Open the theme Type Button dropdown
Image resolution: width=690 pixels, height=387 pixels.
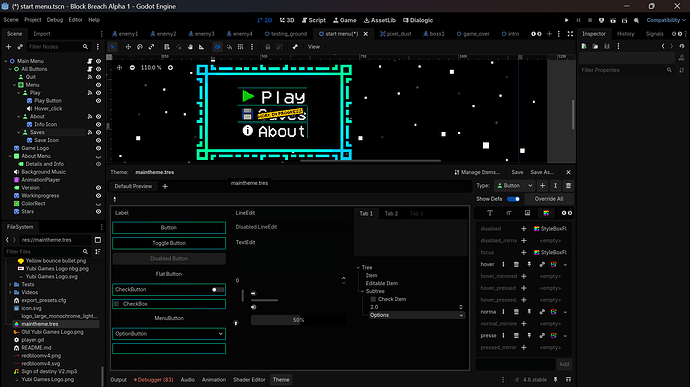tap(514, 186)
